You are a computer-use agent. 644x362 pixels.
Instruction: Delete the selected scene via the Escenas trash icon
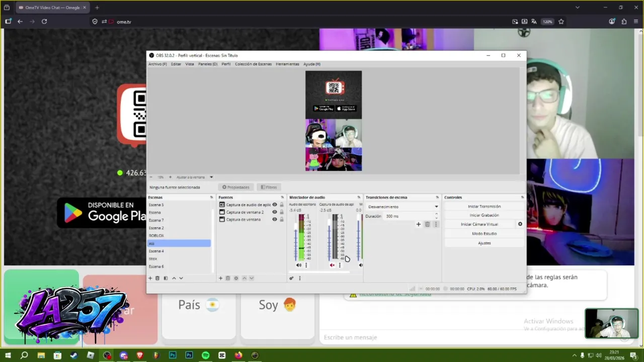point(157,278)
